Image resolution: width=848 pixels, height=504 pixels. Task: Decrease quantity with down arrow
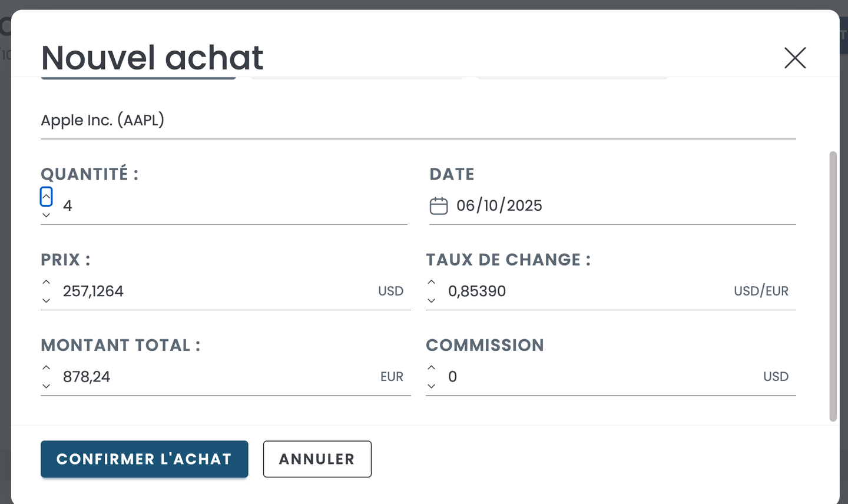(x=47, y=215)
